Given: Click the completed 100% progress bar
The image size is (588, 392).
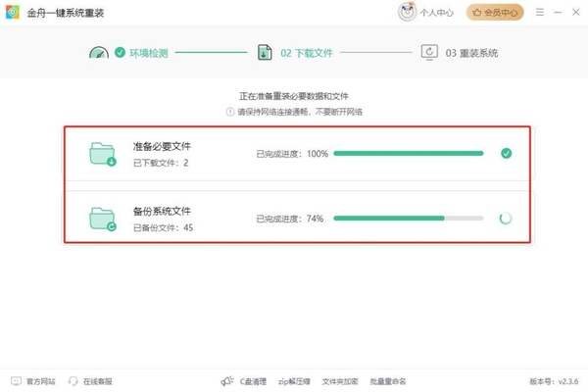Looking at the screenshot, I should [409, 154].
